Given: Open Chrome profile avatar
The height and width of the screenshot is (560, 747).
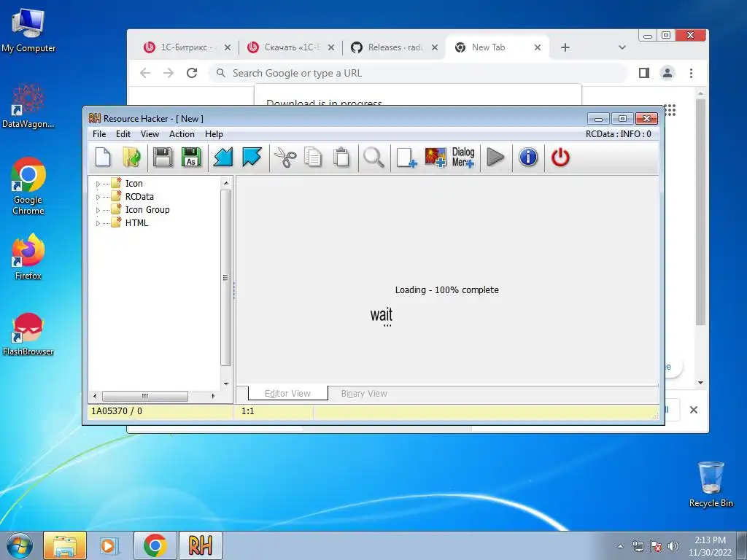Looking at the screenshot, I should pyautogui.click(x=667, y=73).
